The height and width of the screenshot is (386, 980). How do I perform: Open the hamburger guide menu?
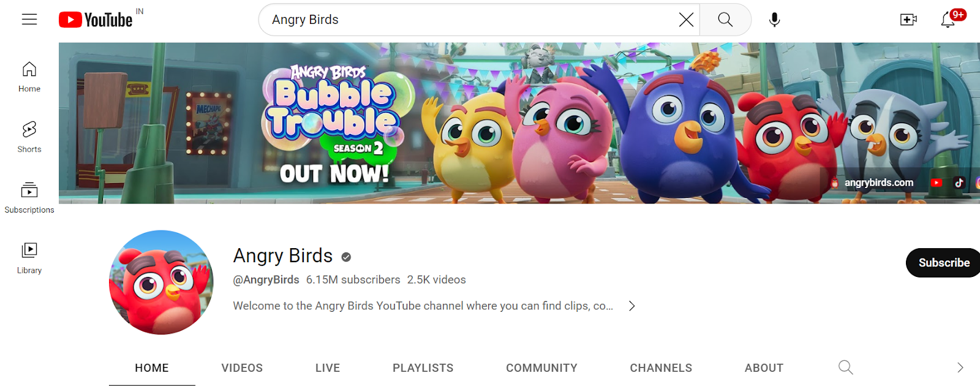coord(29,20)
